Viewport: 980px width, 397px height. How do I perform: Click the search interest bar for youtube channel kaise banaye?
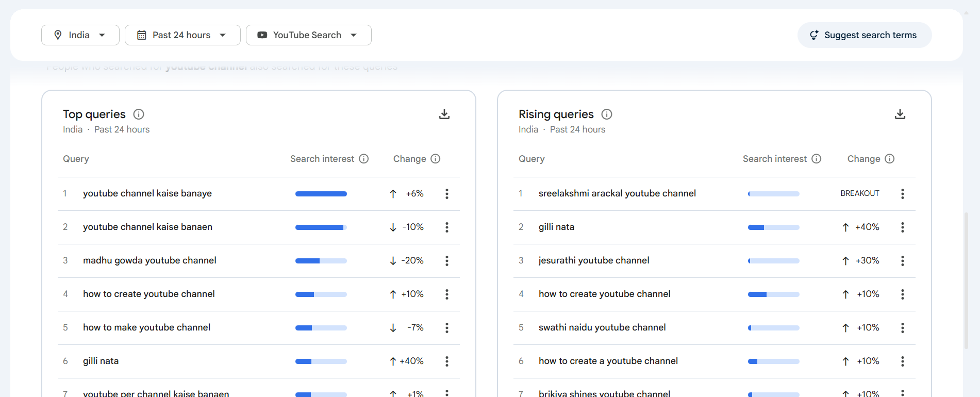(321, 194)
